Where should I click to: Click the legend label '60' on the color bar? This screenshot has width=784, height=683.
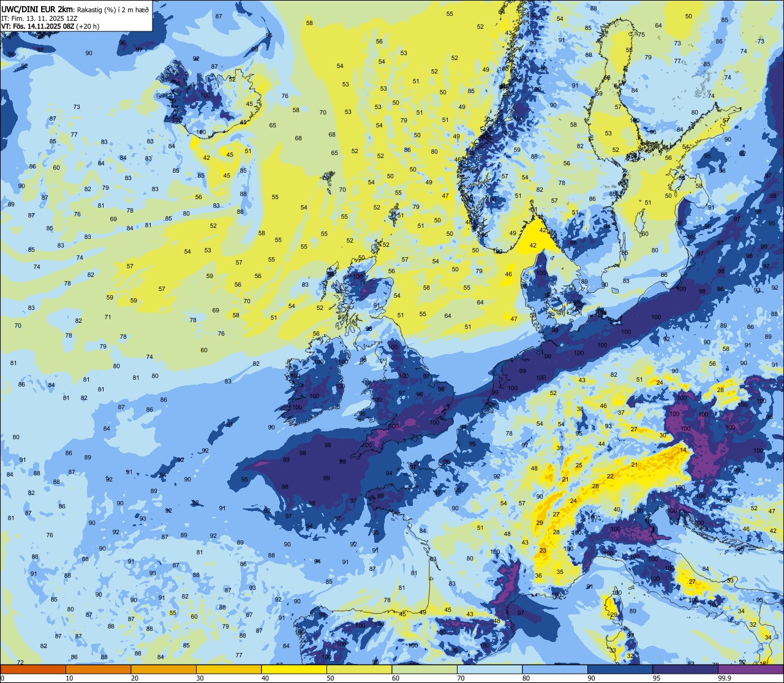[x=396, y=678]
